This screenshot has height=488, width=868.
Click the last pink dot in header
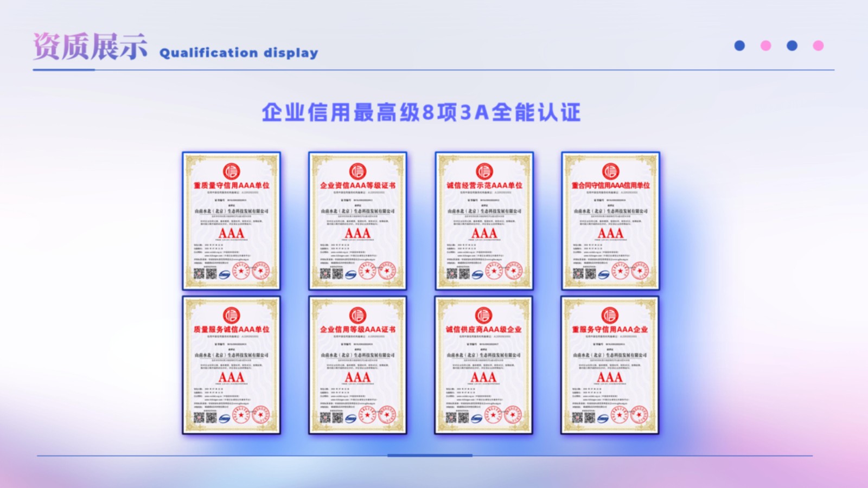tap(818, 46)
